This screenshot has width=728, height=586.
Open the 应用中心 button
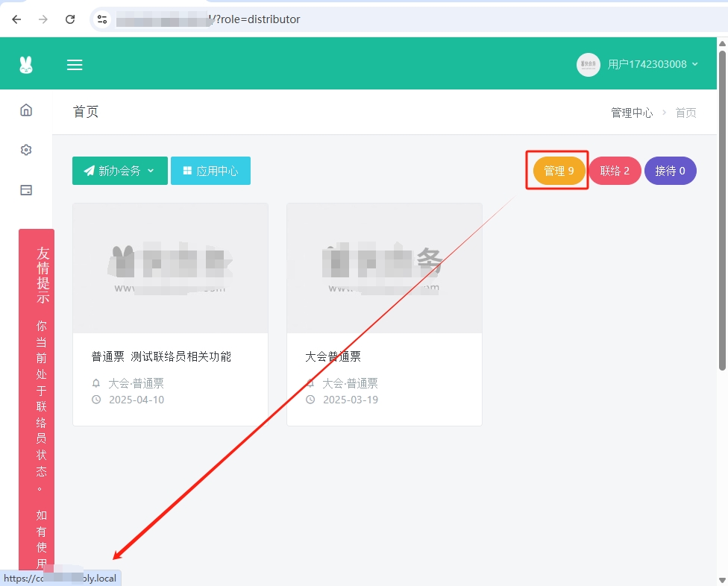210,171
